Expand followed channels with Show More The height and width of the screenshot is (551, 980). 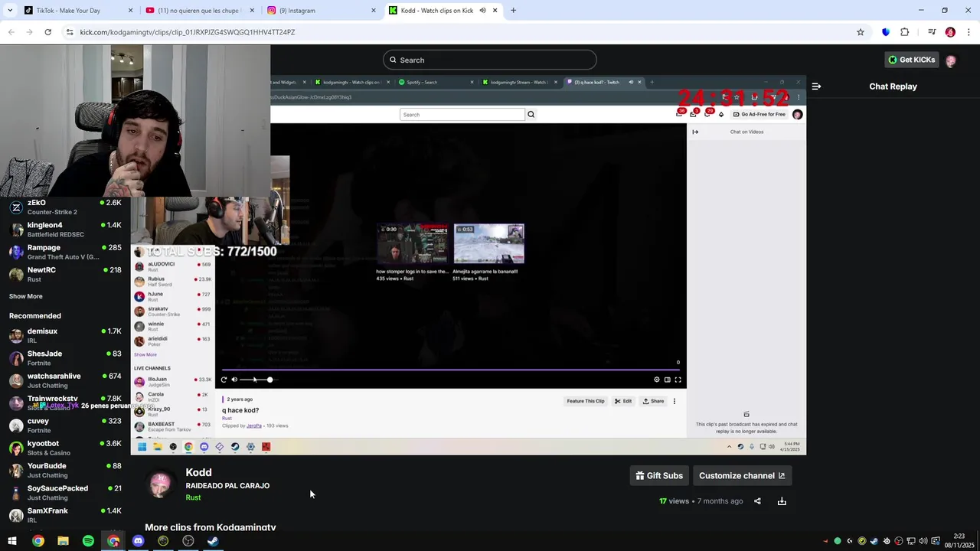point(26,296)
